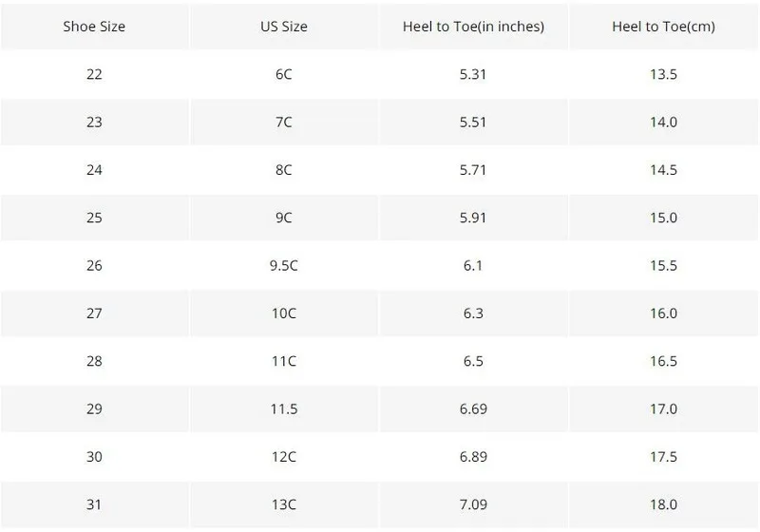Select the 6.89 inches cell
This screenshot has height=532, width=760.
tap(474, 457)
